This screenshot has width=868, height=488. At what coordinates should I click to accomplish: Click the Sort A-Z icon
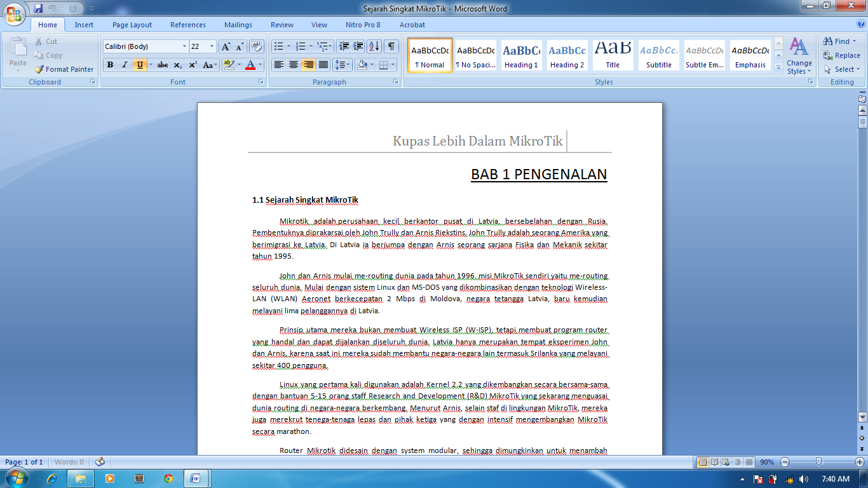point(374,46)
